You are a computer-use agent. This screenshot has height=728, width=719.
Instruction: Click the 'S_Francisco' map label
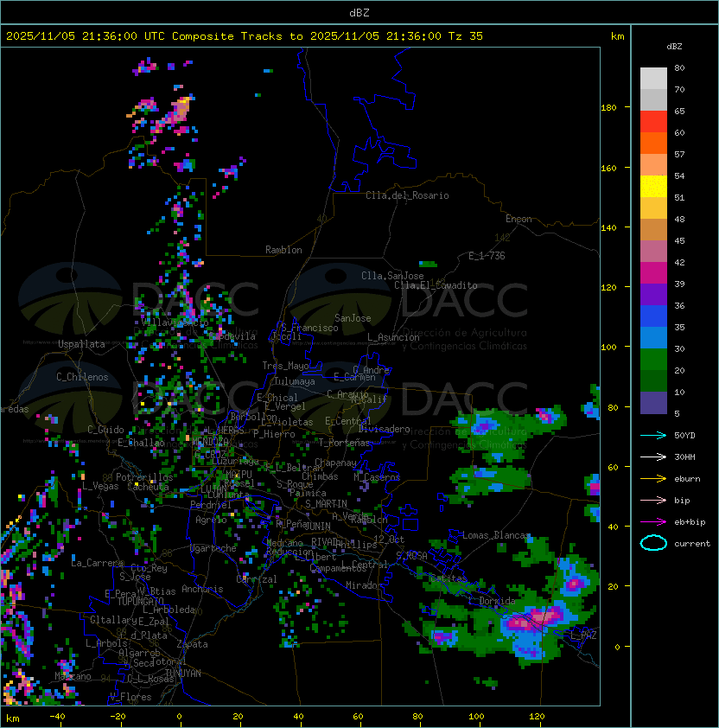[x=309, y=328]
